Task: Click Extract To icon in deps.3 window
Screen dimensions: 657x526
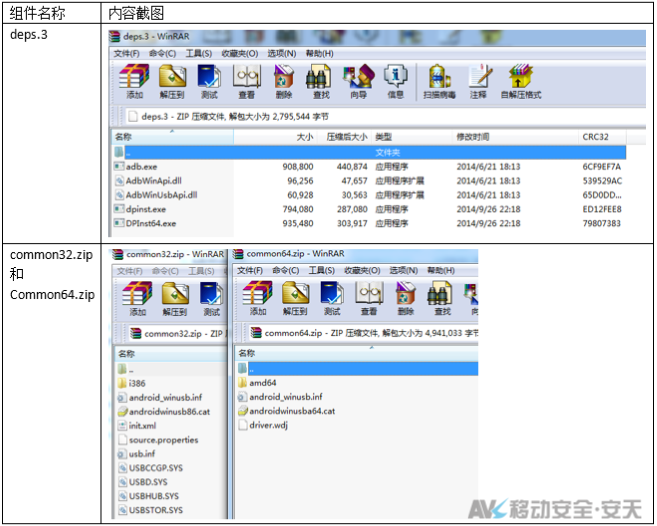Action: tap(172, 81)
